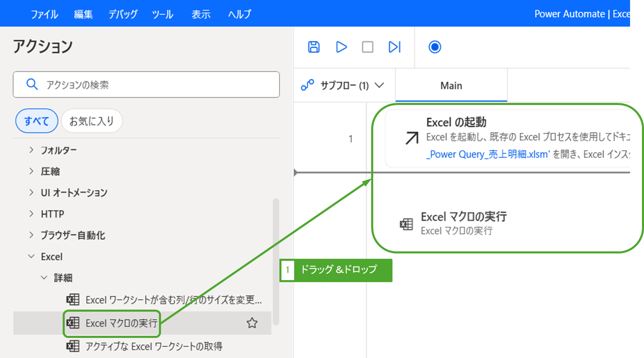This screenshot has width=644, height=358.
Task: Click the Stop flow square icon
Action: tap(367, 47)
